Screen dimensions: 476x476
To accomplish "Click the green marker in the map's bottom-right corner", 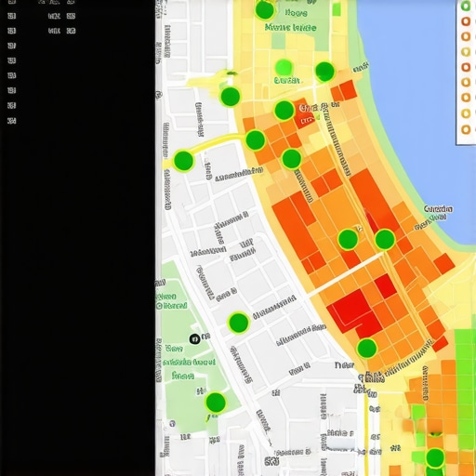I will pos(435,457).
